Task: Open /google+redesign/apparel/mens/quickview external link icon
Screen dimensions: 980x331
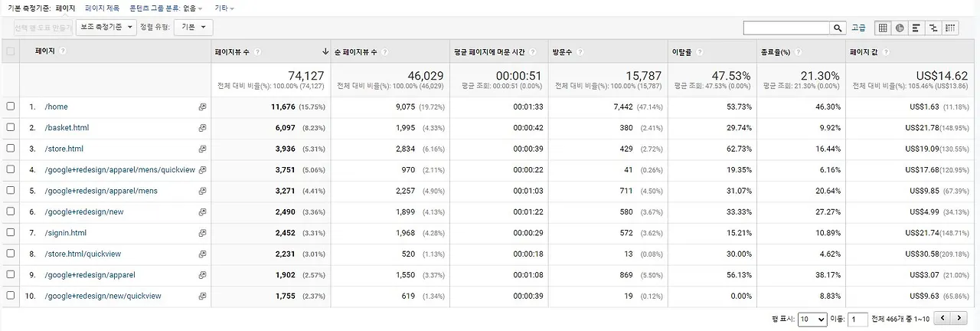Action: point(202,170)
